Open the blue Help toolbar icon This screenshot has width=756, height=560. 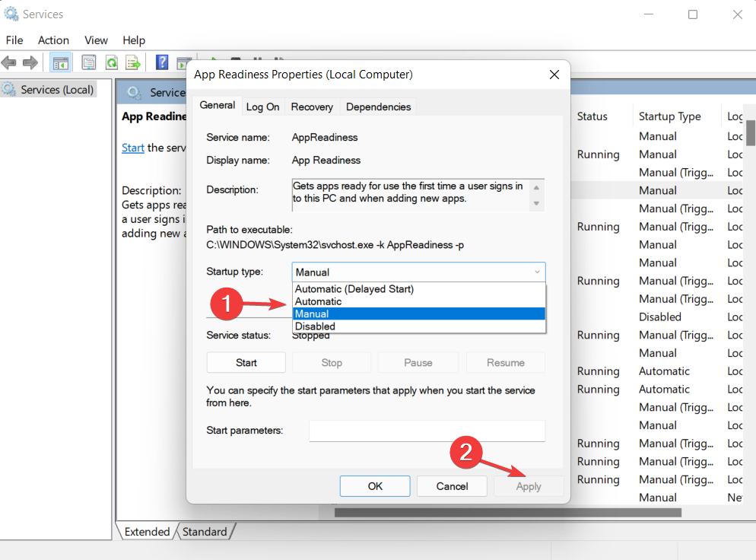tap(162, 62)
